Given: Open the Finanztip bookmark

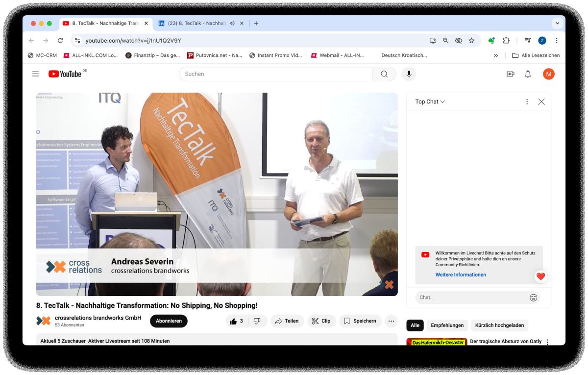Looking at the screenshot, I should pos(153,55).
